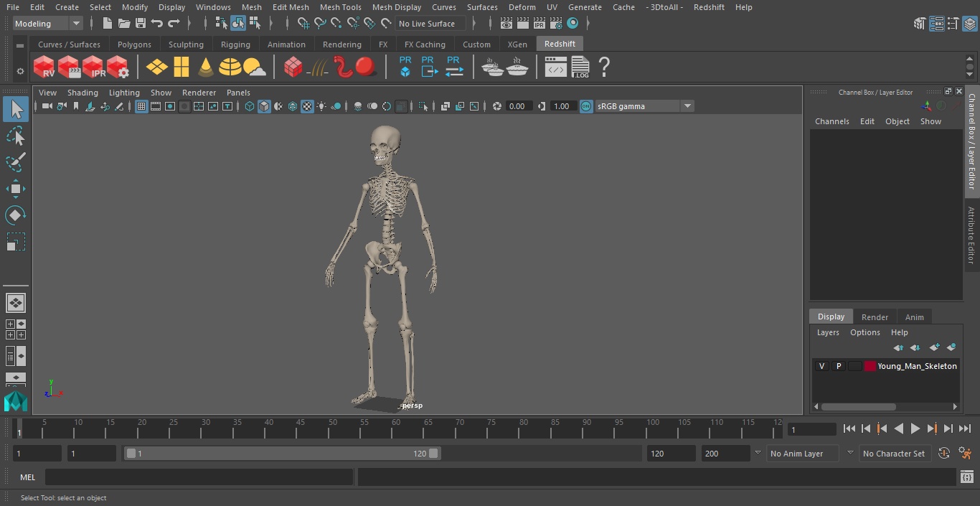Open the viewport Shading menu

click(83, 93)
